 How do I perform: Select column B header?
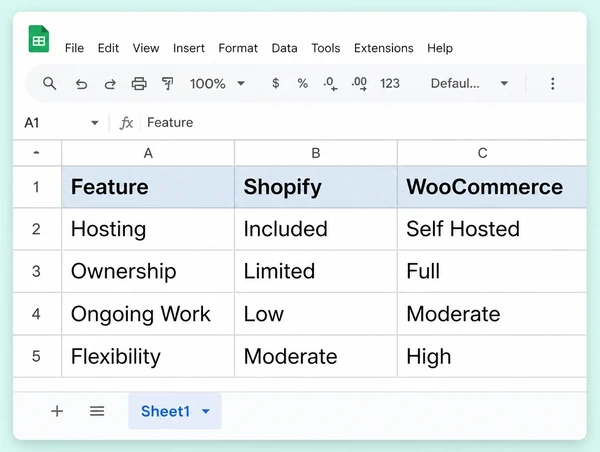(x=316, y=153)
